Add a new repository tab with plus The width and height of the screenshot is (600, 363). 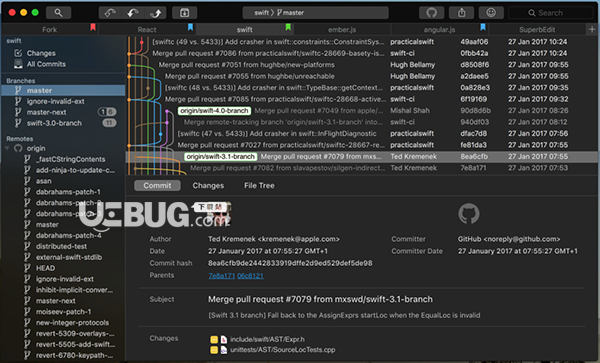pyautogui.click(x=592, y=29)
